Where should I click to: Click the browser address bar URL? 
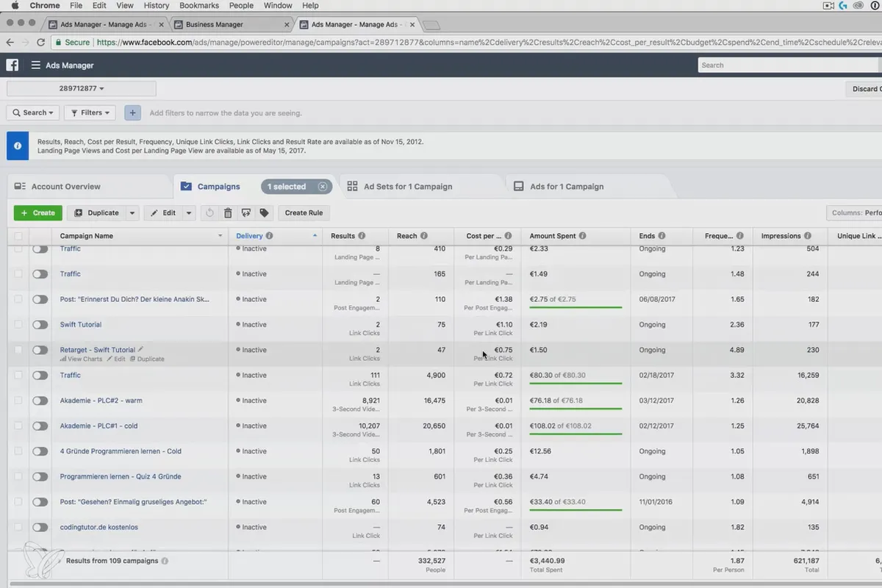[x=489, y=43]
